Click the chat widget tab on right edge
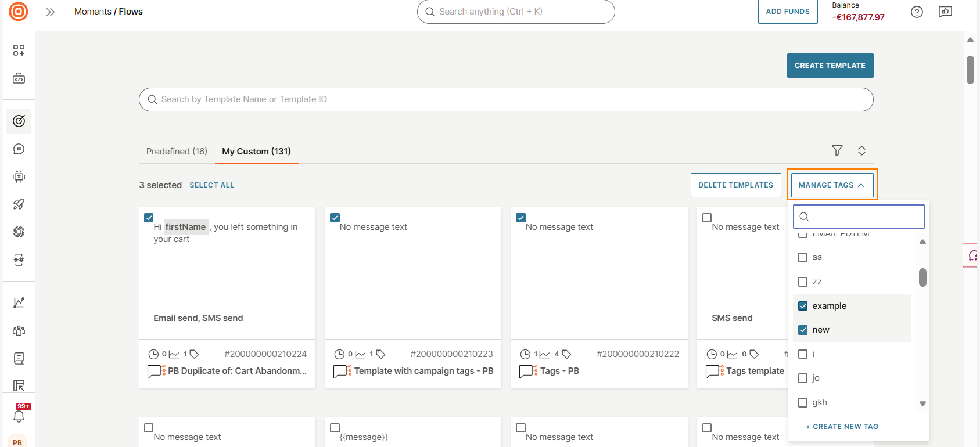 point(971,255)
